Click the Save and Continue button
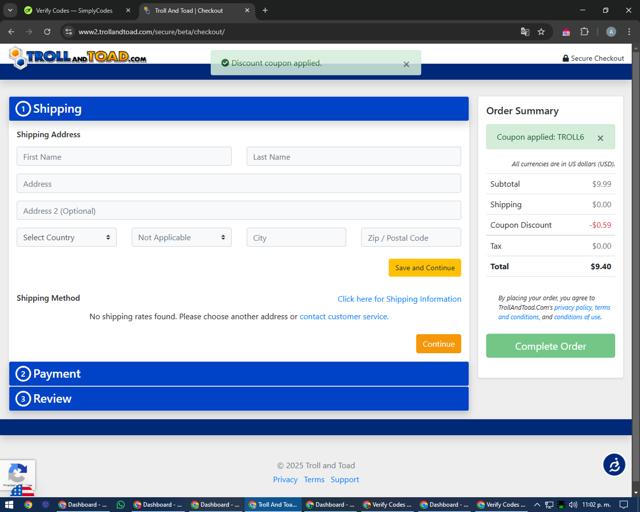Screen dimensions: 640x512 tap(425, 267)
